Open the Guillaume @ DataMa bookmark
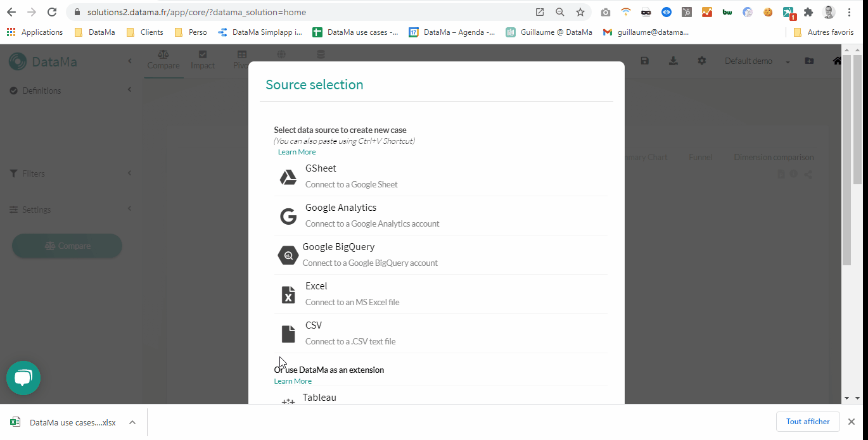Viewport: 868px width, 440px height. coord(549,32)
